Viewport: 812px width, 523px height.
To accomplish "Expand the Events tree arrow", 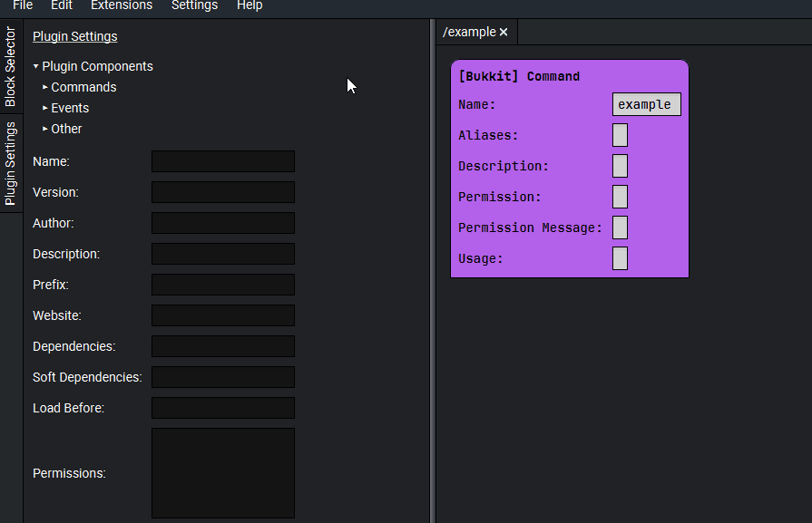I will tap(45, 108).
